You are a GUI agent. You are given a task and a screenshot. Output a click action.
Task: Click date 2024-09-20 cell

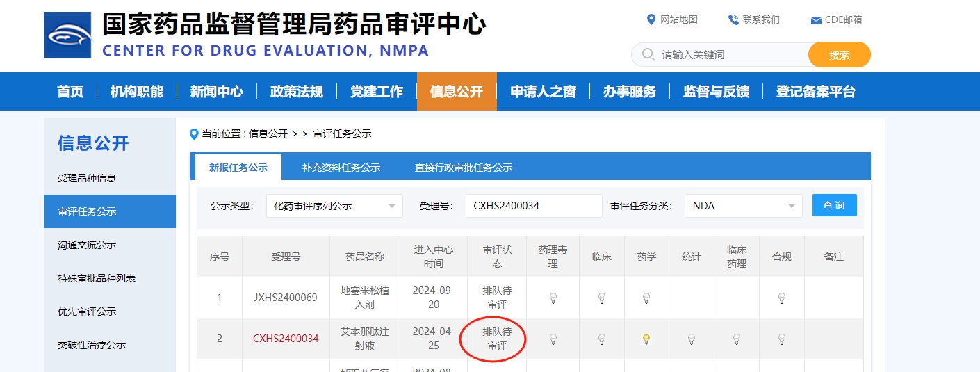point(433,298)
